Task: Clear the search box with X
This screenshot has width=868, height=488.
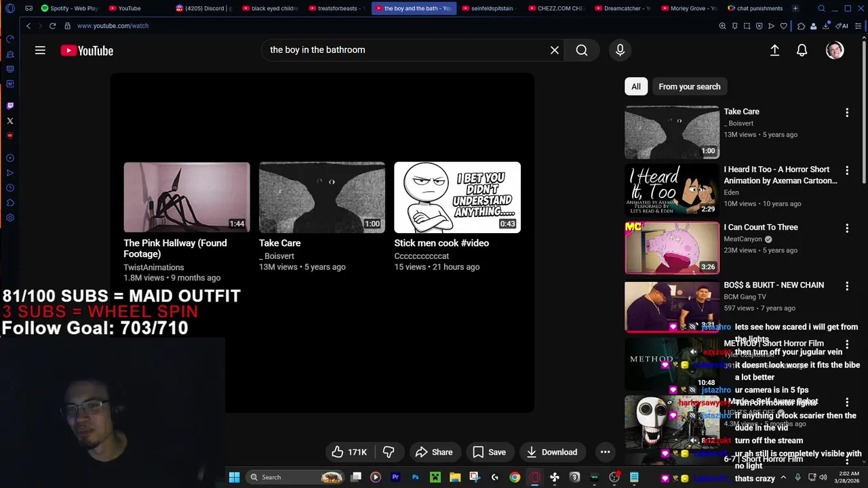Action: coord(555,50)
